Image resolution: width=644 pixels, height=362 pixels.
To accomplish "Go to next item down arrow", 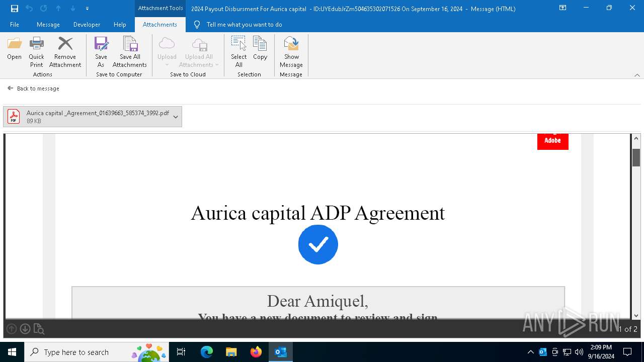I will pyautogui.click(x=73, y=9).
